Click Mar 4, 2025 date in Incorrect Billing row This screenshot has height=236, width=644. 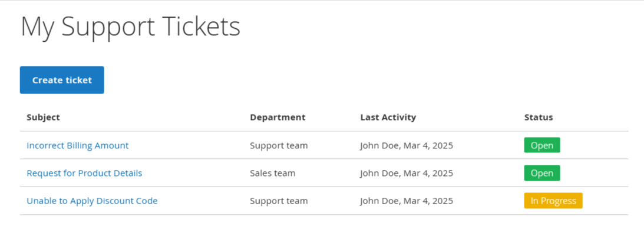(x=428, y=145)
